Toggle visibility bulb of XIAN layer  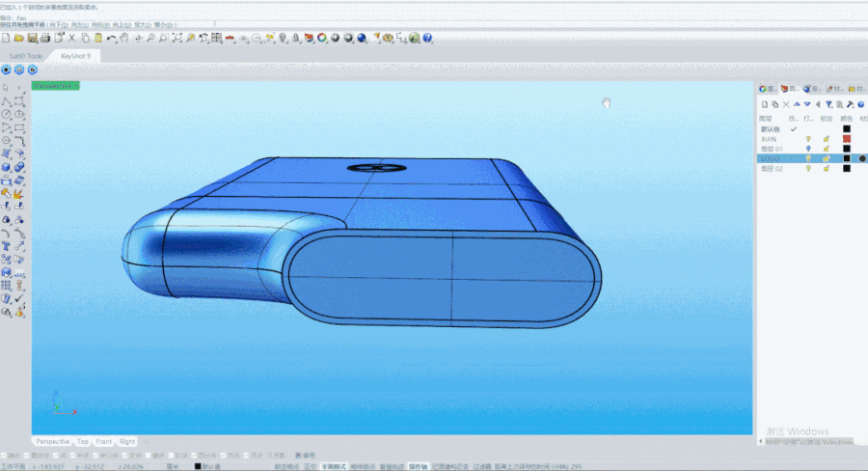point(808,139)
